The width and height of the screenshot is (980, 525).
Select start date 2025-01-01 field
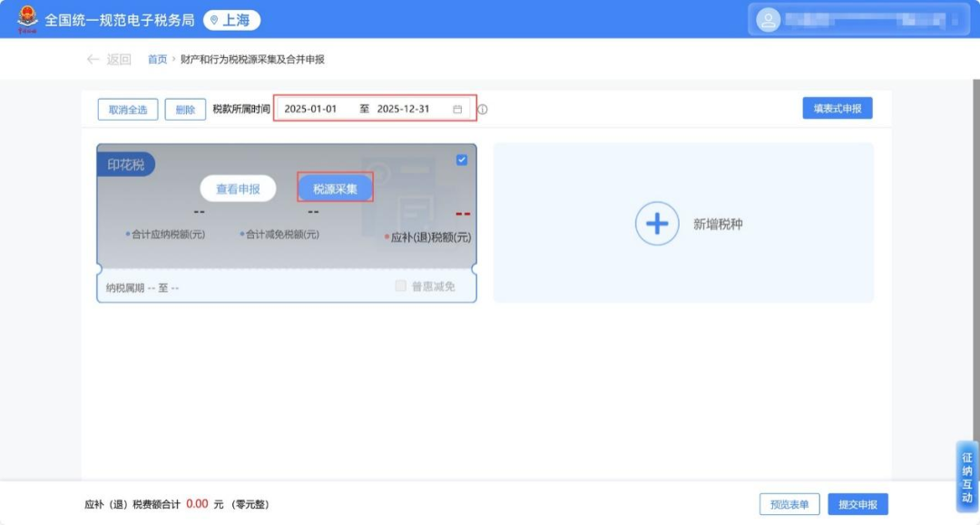tap(311, 109)
